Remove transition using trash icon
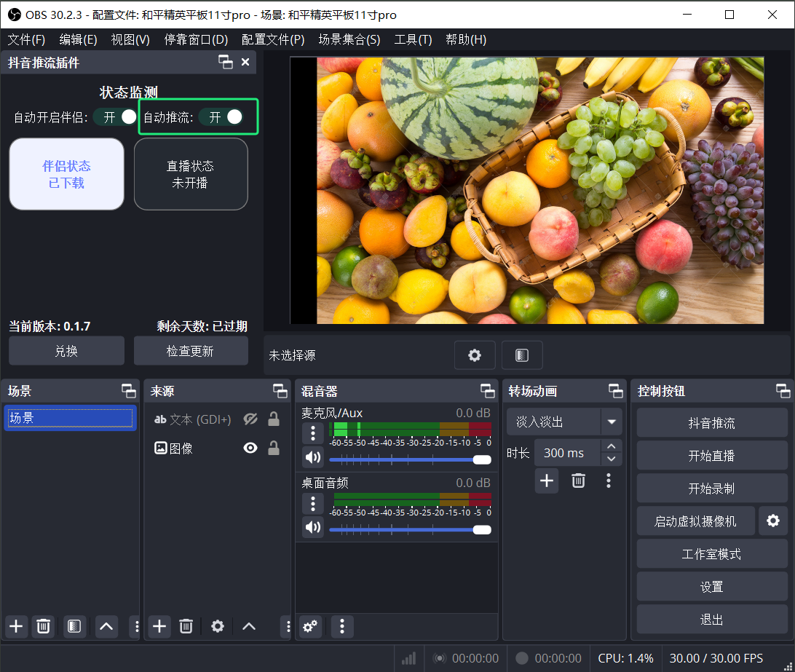Screen dimensions: 795x672 coord(578,481)
